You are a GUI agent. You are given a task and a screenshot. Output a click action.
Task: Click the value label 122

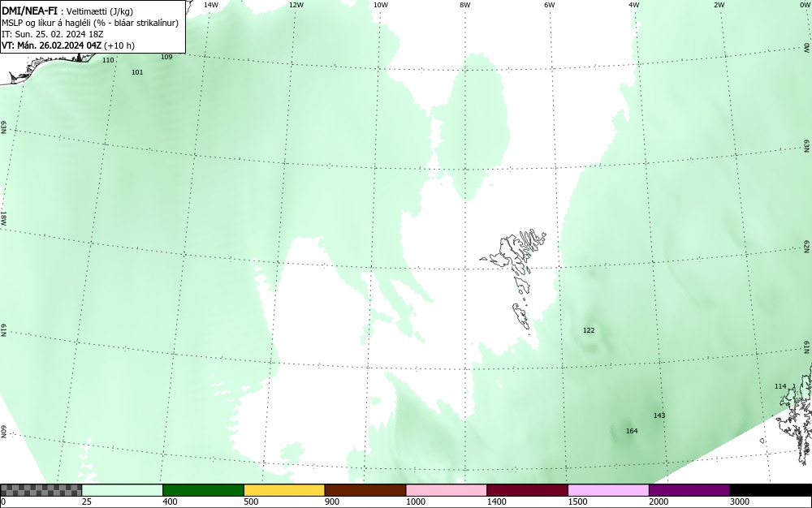pyautogui.click(x=589, y=330)
